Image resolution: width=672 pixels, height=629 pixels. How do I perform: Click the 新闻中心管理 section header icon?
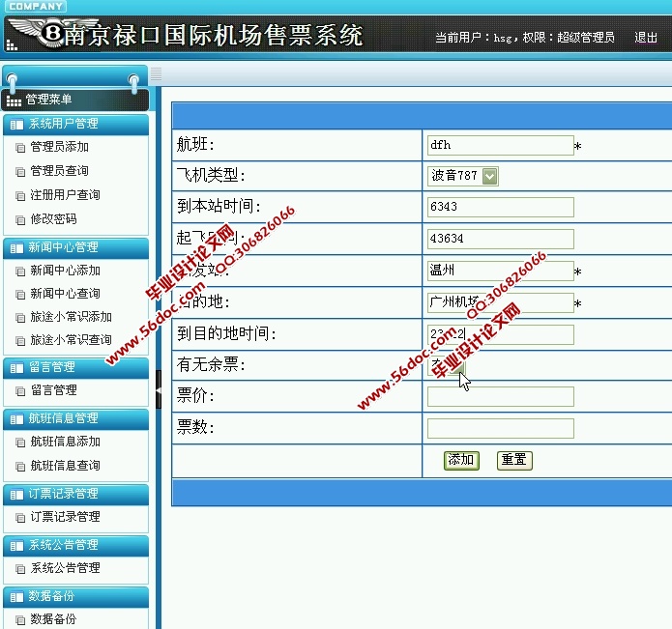(16, 248)
